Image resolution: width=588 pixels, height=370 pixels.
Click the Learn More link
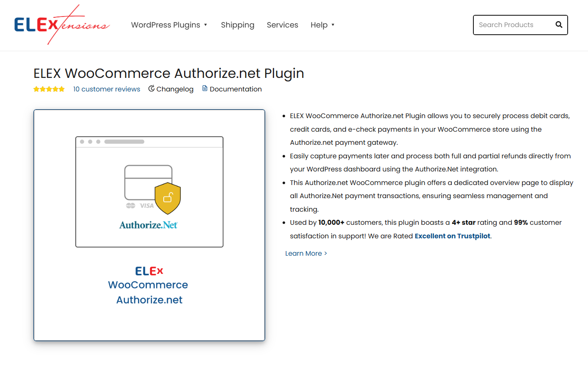coord(306,253)
